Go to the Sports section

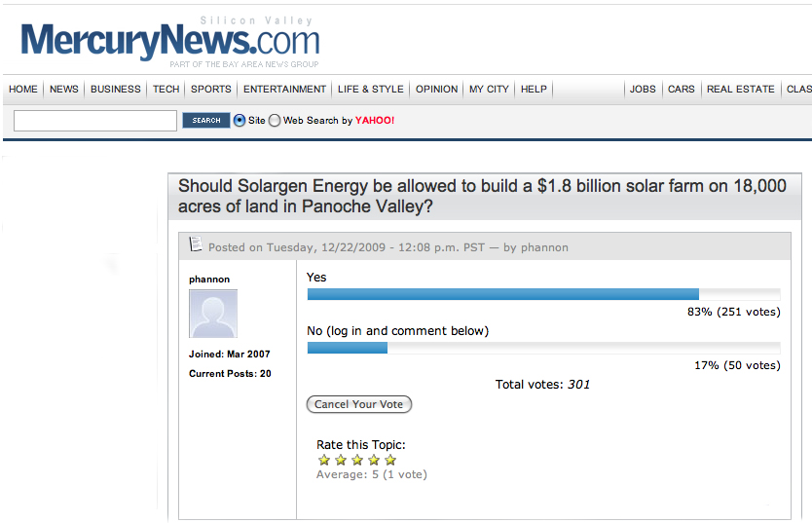pyautogui.click(x=211, y=90)
